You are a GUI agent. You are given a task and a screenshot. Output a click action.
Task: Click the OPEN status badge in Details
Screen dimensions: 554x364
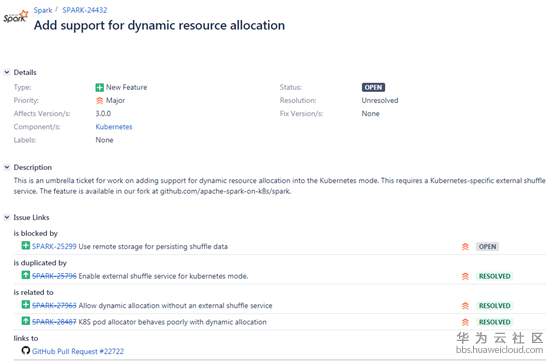373,87
